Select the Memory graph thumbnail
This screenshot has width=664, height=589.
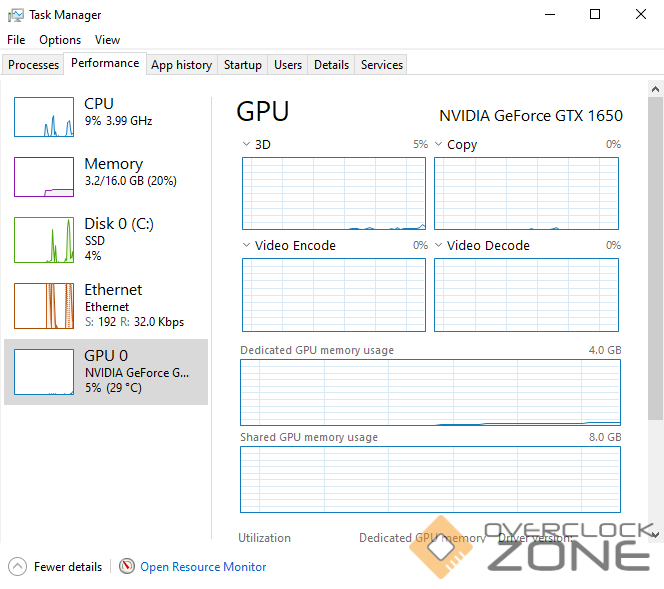(x=44, y=177)
